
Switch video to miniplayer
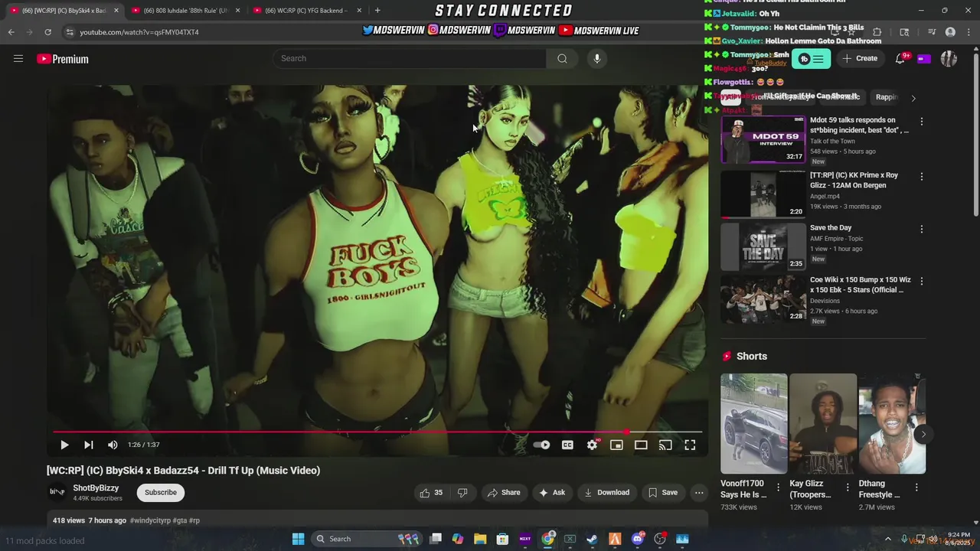point(616,445)
